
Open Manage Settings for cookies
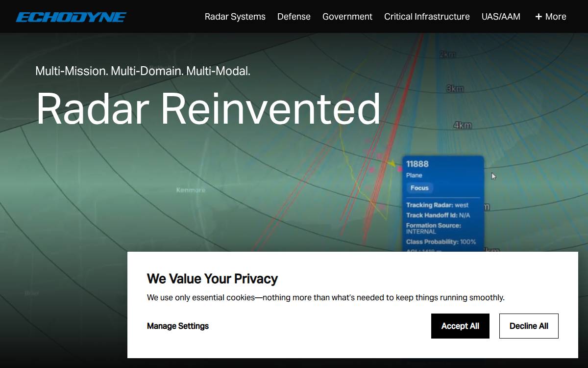(178, 326)
